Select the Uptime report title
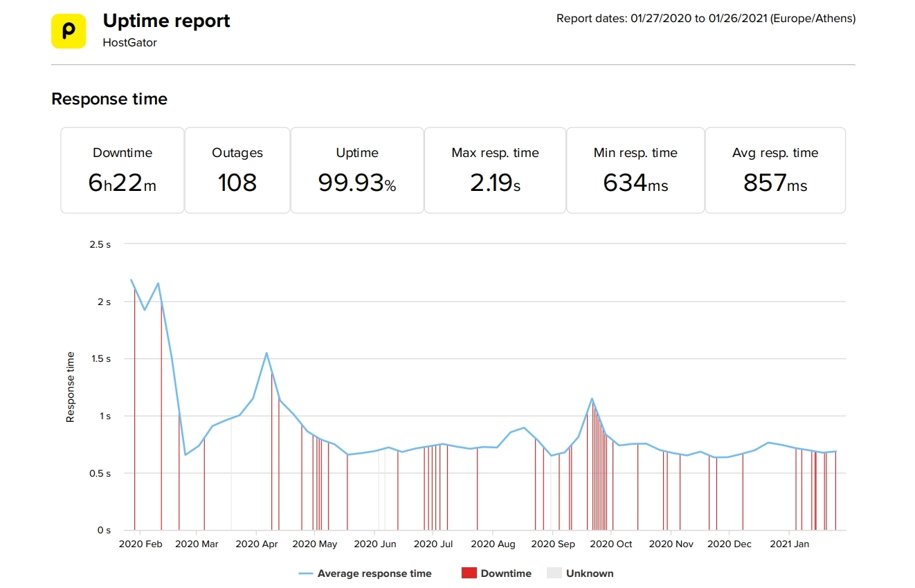 166,21
